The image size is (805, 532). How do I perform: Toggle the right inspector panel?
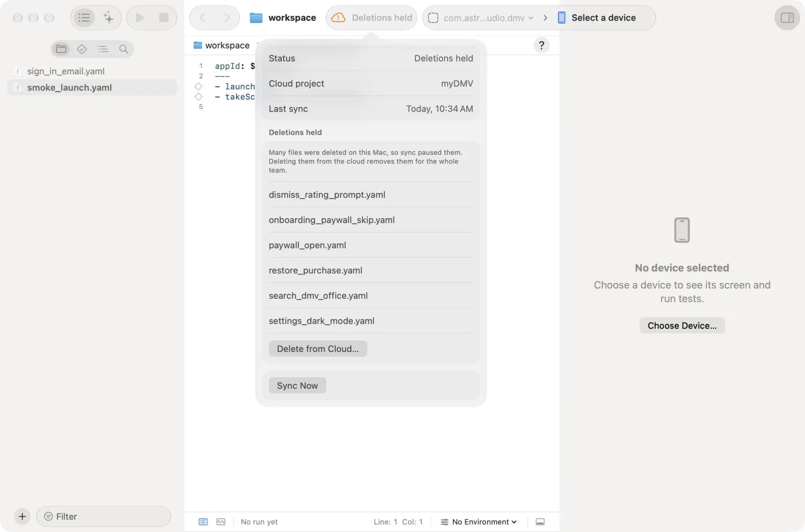[787, 18]
